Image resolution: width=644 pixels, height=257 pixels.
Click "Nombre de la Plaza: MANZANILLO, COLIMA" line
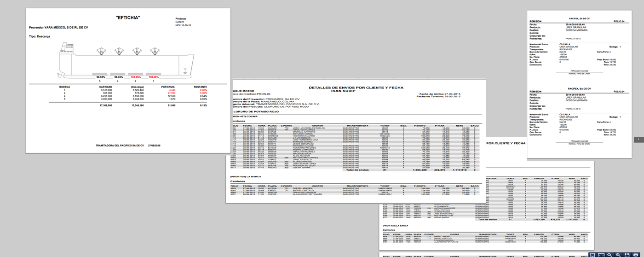point(264,101)
